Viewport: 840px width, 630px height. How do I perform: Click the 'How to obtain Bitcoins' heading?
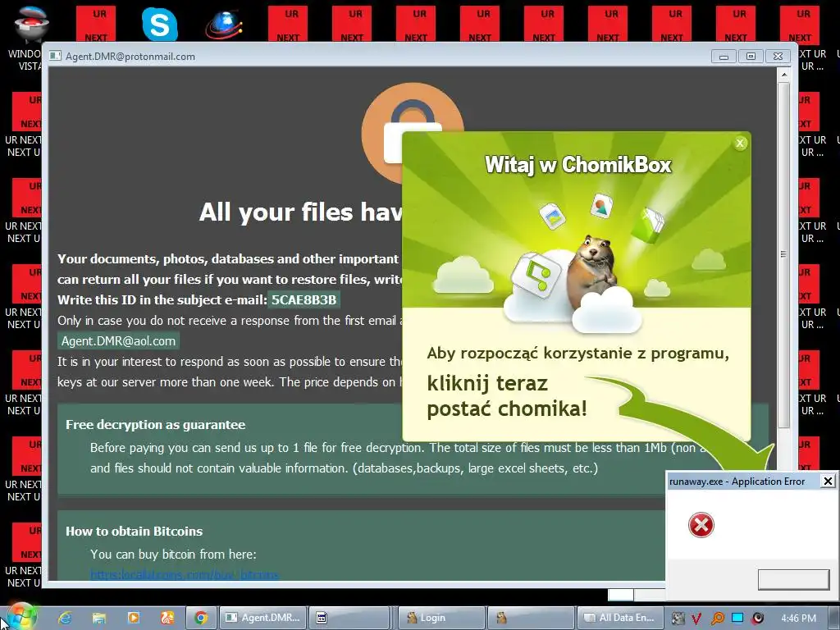tap(134, 532)
